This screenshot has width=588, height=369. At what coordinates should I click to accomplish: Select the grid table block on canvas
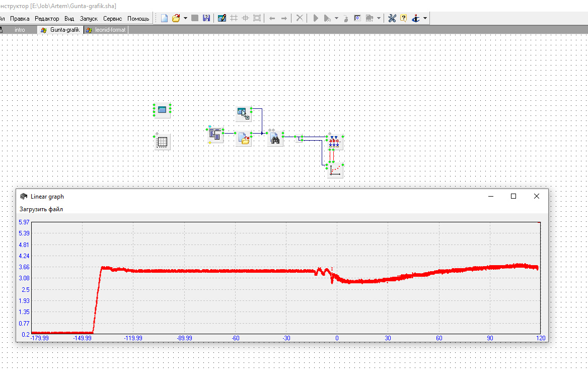pos(162,142)
